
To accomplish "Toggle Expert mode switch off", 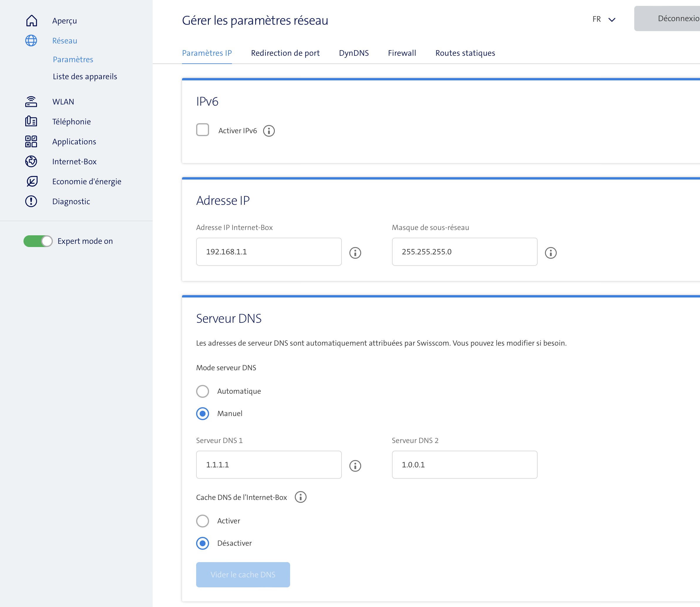I will tap(38, 241).
